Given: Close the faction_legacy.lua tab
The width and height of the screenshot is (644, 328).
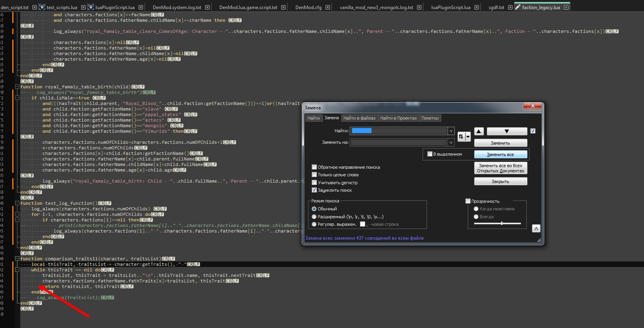Looking at the screenshot, I should pyautogui.click(x=566, y=8).
